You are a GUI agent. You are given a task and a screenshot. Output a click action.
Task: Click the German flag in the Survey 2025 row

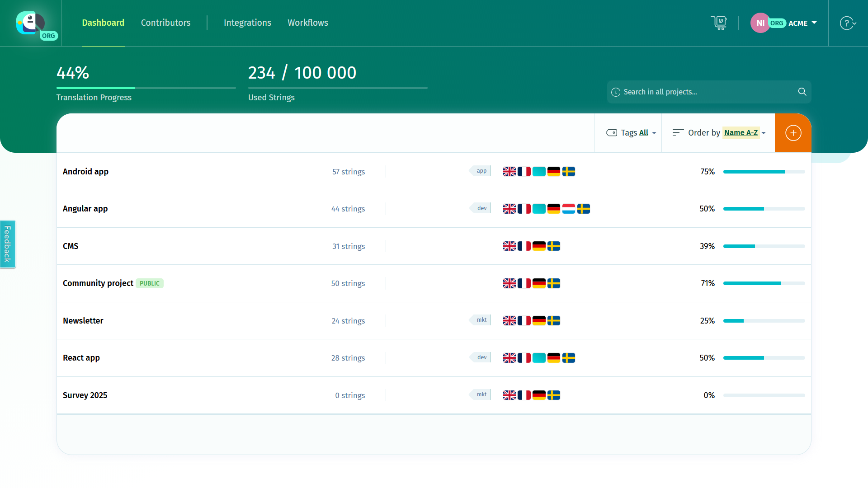pos(539,395)
